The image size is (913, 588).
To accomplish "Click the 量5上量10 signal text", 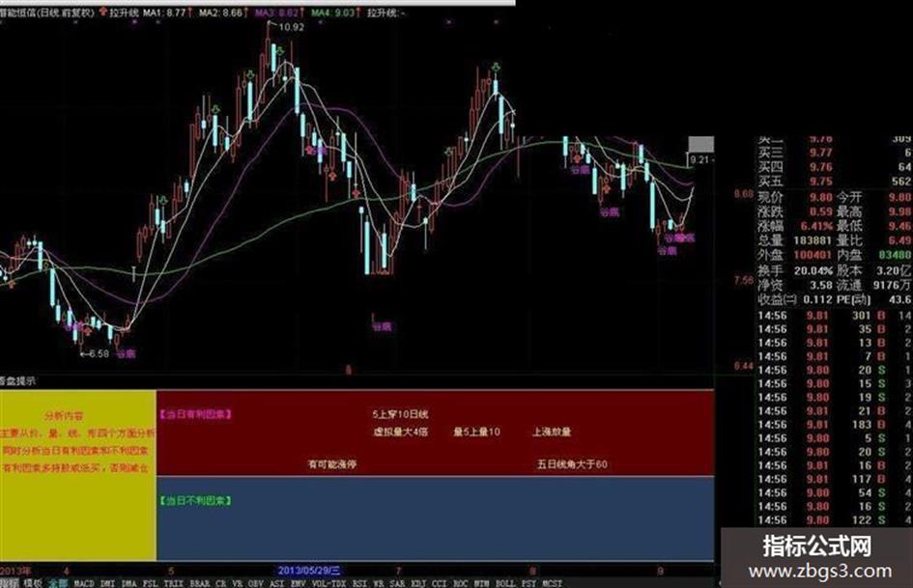I will (x=476, y=432).
